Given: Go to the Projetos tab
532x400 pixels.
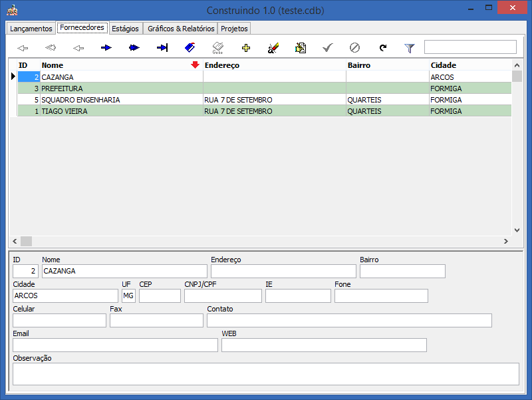Looking at the screenshot, I should (x=234, y=29).
